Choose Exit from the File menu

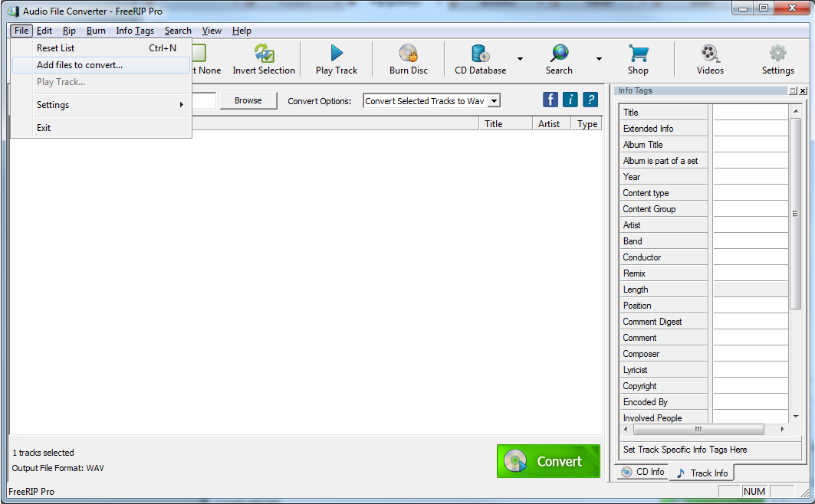[101, 128]
